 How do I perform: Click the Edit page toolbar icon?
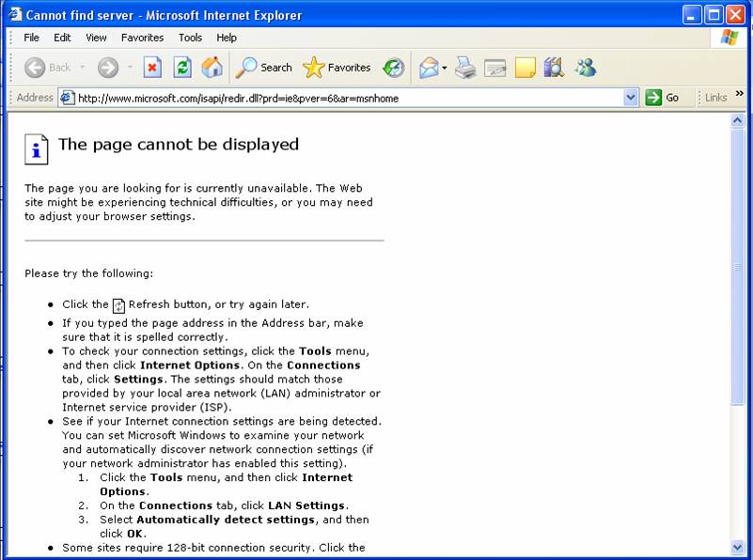(x=495, y=69)
